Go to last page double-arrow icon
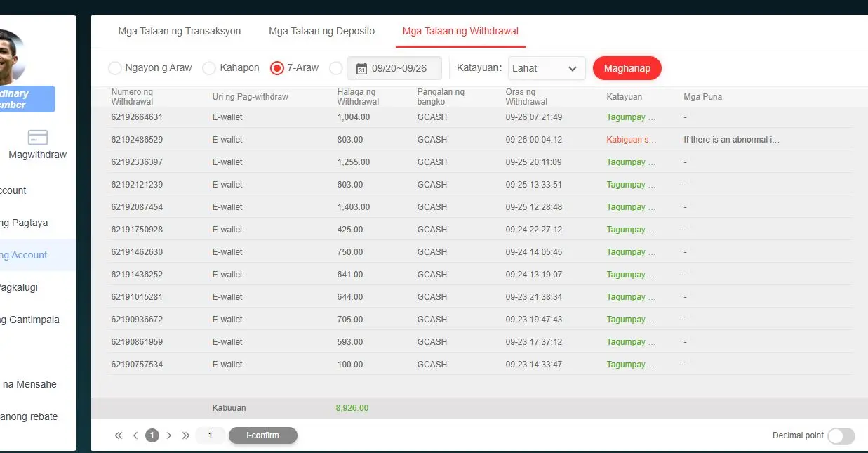This screenshot has height=453, width=868. point(186,435)
